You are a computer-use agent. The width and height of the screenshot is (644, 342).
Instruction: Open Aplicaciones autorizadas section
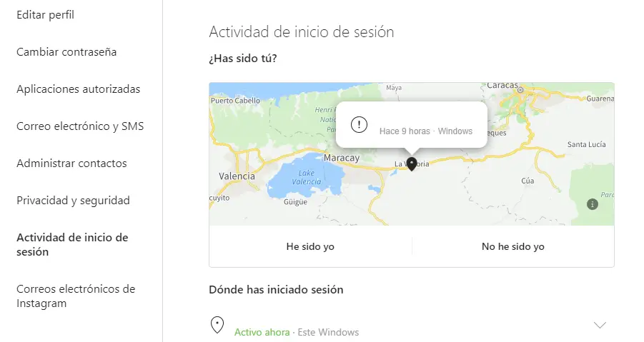click(x=79, y=89)
